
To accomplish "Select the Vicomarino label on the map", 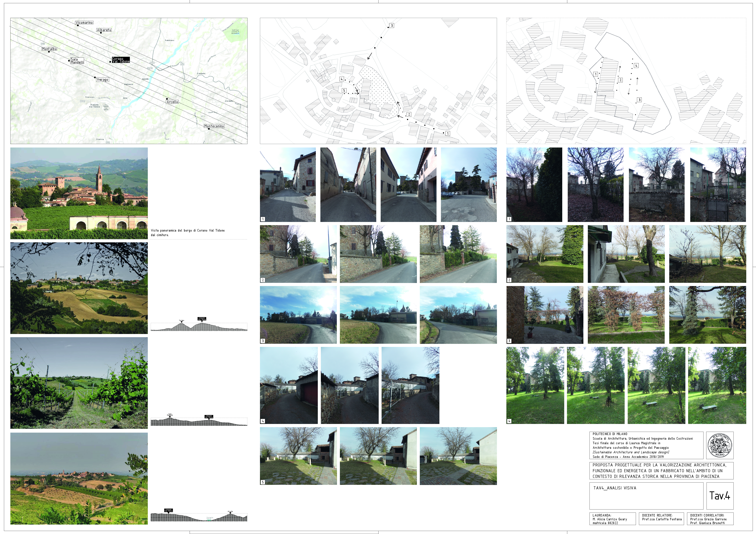I will click(x=84, y=23).
